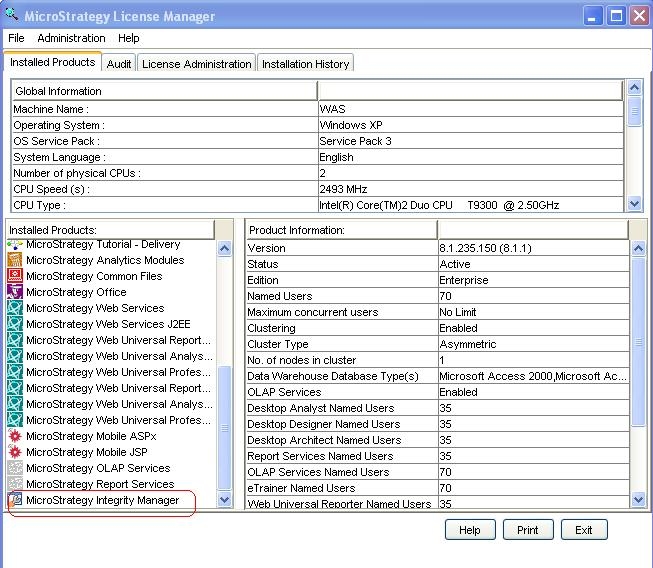Click the MicroStrategy Web Services icon

(x=15, y=308)
